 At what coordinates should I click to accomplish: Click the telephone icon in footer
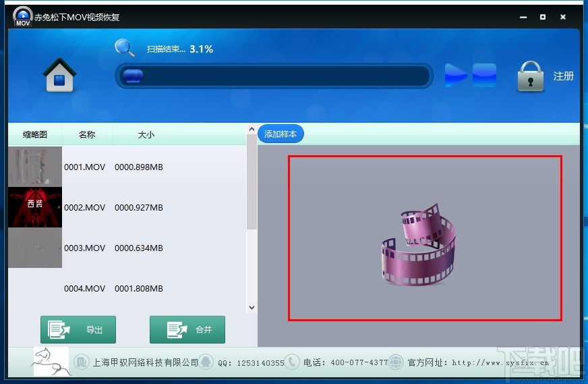pos(292,362)
